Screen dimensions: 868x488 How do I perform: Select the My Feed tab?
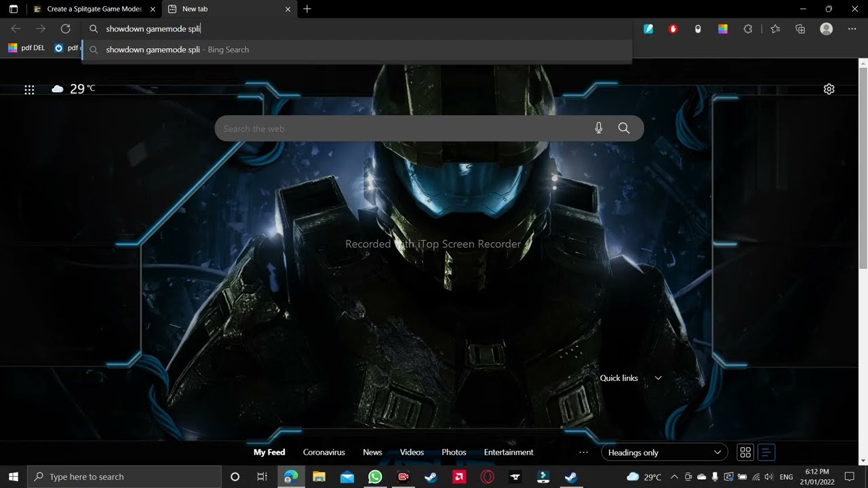[269, 452]
